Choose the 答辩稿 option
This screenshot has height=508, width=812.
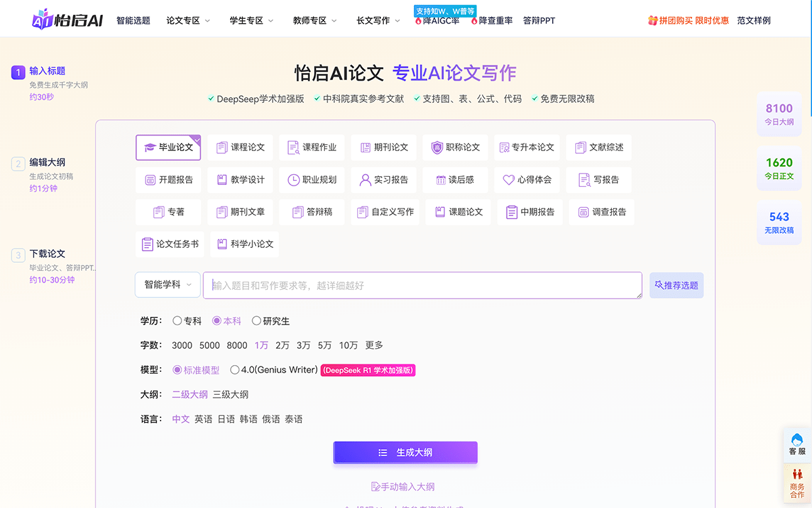pos(311,212)
